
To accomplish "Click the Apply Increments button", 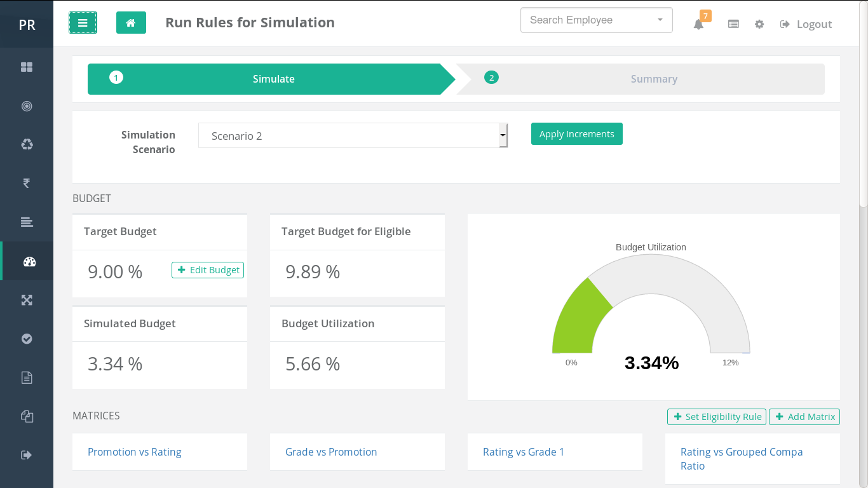I will (x=576, y=134).
